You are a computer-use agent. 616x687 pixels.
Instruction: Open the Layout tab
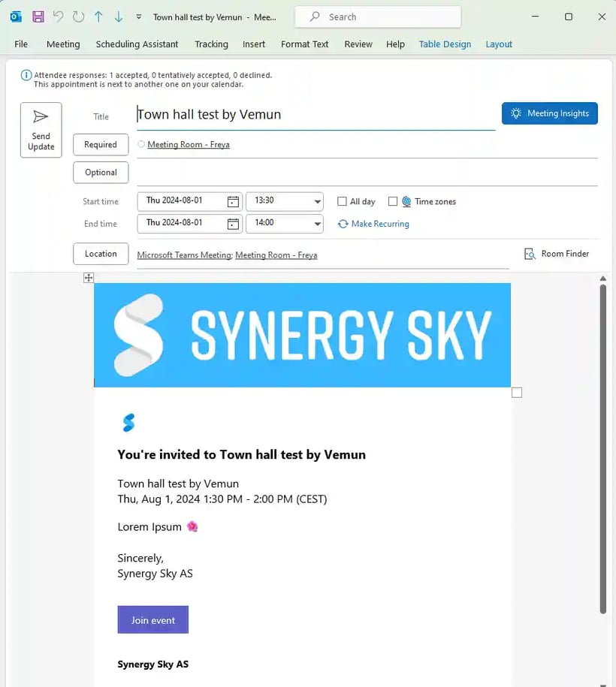coord(499,44)
